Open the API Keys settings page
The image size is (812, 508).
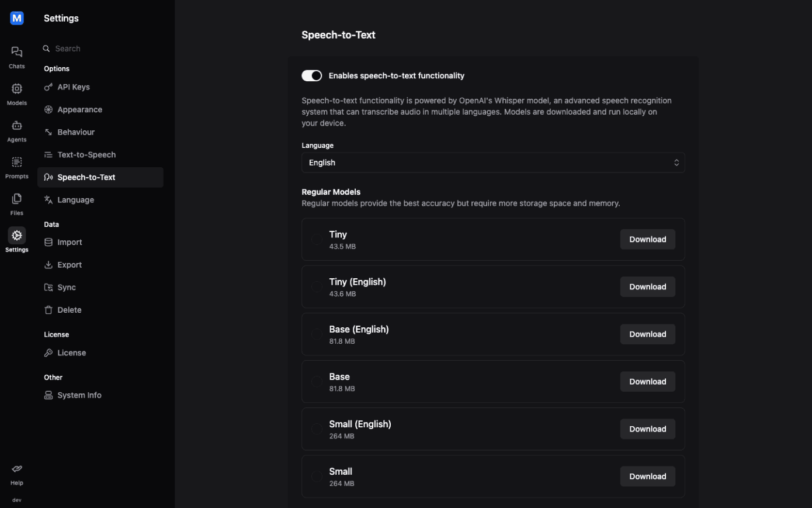click(74, 87)
